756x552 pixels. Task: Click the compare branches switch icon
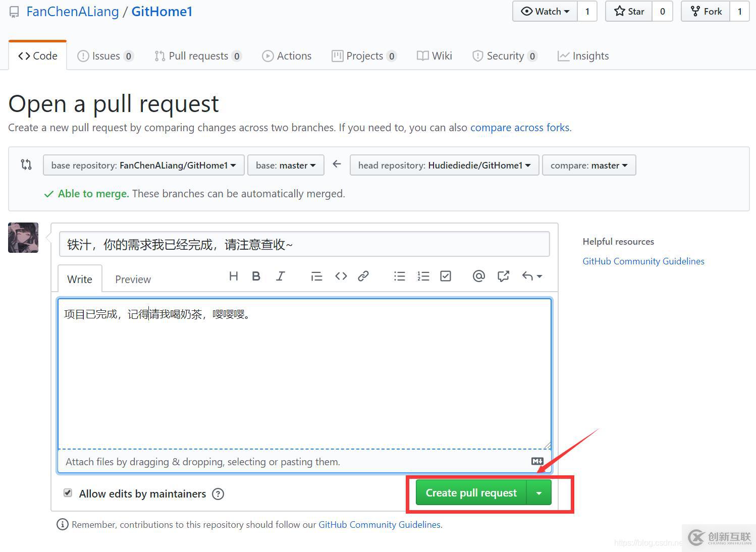coord(26,164)
